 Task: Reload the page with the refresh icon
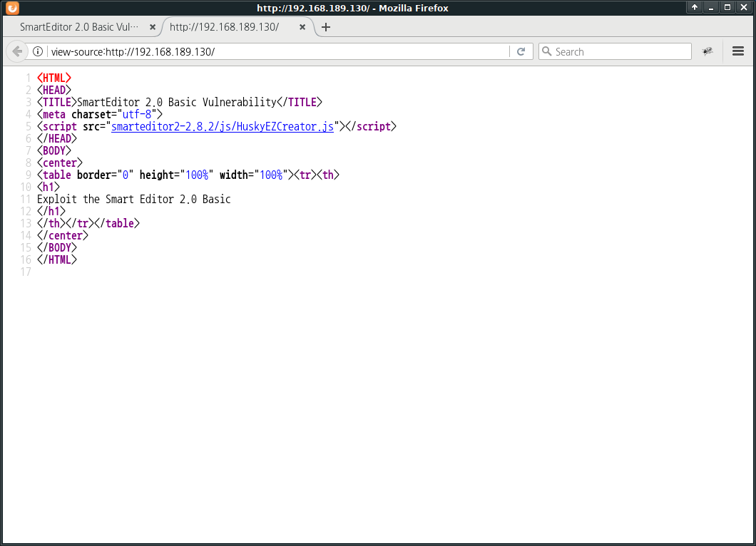coord(521,51)
